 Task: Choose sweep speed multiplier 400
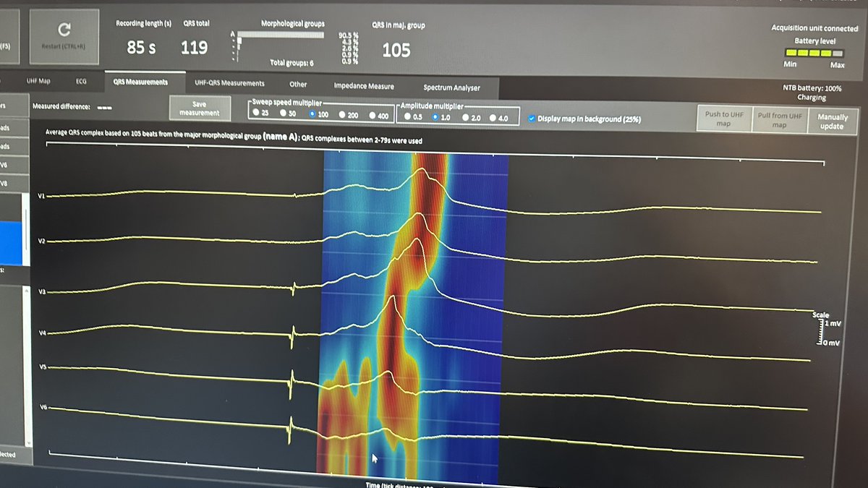[373, 116]
